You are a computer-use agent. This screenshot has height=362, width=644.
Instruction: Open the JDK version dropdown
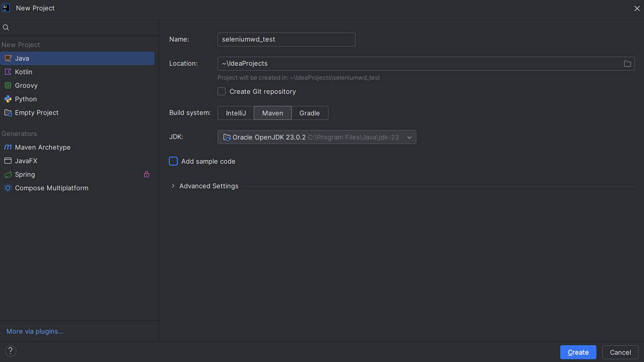(x=317, y=137)
